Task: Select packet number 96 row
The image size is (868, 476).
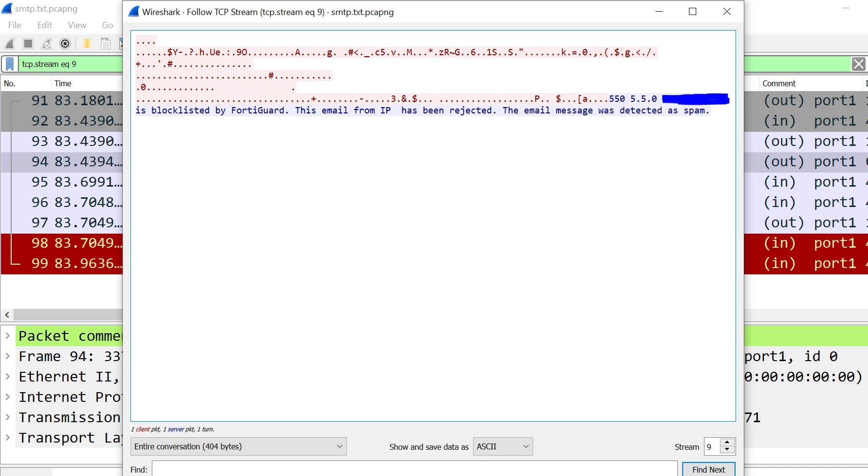Action: (62, 202)
